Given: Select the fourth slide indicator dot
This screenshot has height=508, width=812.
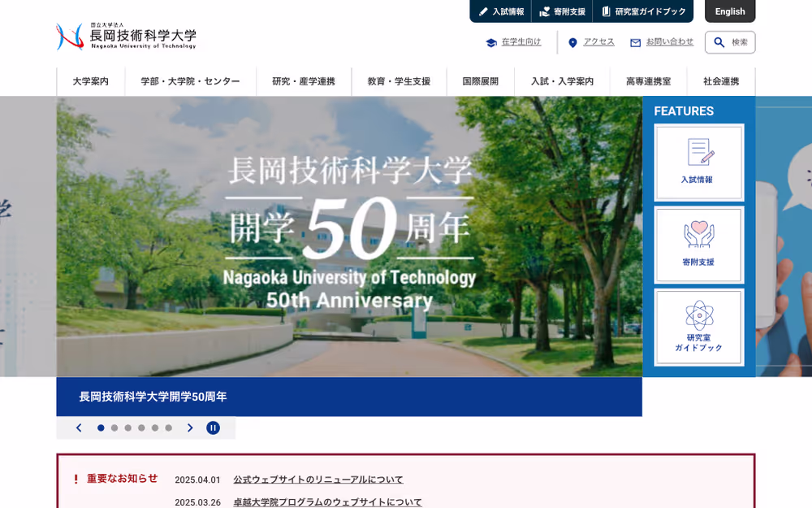Looking at the screenshot, I should (141, 428).
